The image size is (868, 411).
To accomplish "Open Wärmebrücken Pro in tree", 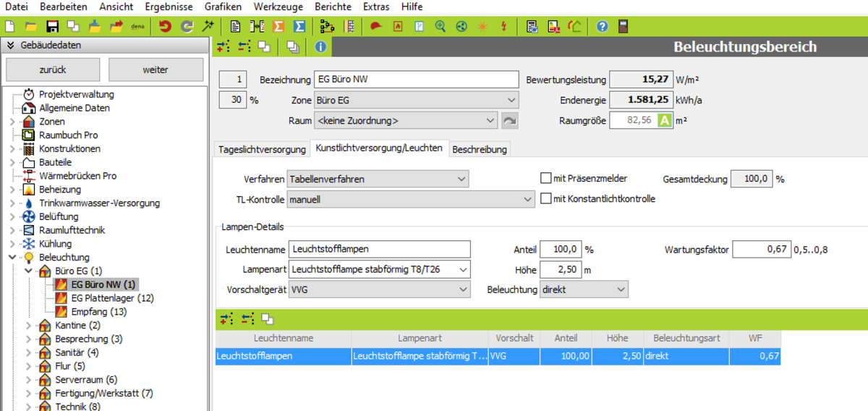I will tap(77, 176).
